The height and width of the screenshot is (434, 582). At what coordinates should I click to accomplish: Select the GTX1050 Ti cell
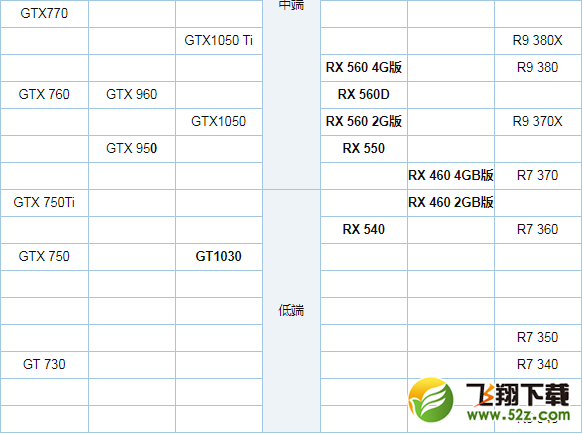219,40
